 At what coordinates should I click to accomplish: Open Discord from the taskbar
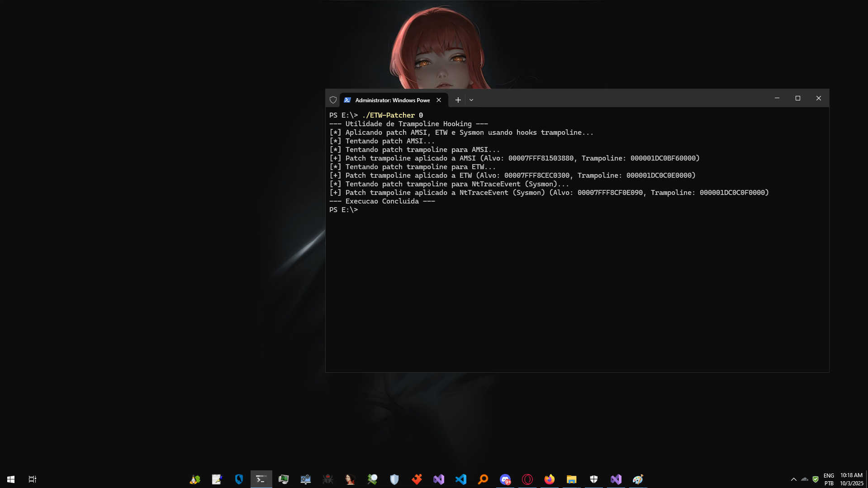(x=505, y=479)
